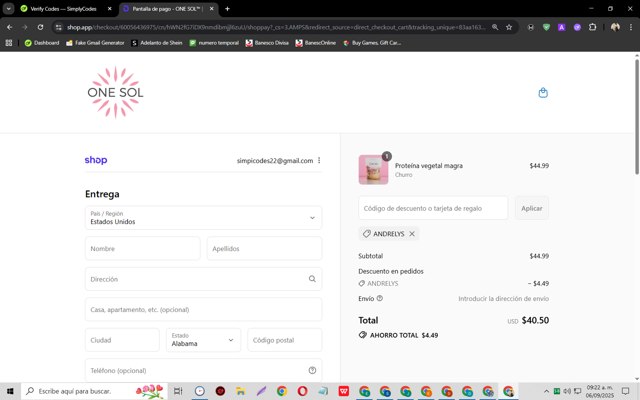Click the ONE SOL store logo
This screenshot has height=400, width=640.
116,92
